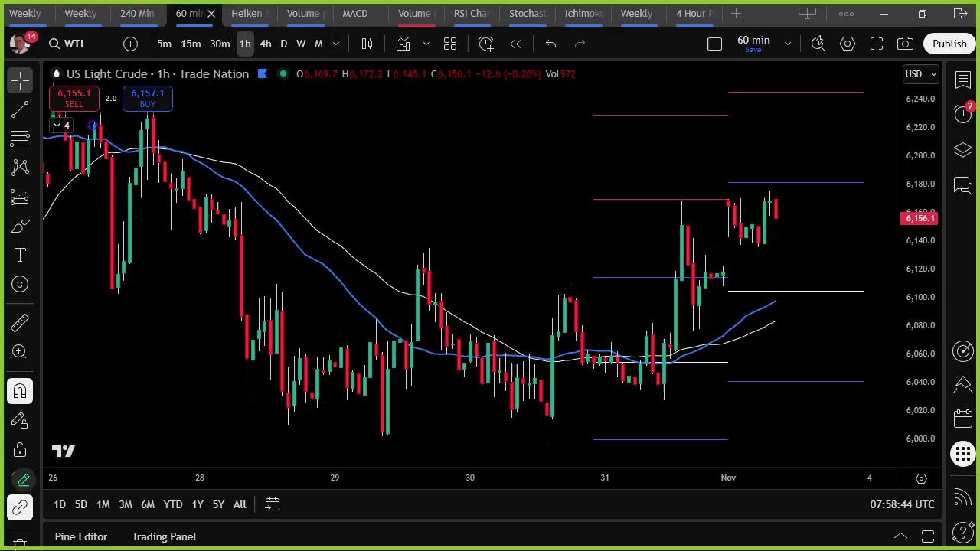Open the layout setup square icon
This screenshot has height=551, width=980.
pyautogui.click(x=714, y=44)
